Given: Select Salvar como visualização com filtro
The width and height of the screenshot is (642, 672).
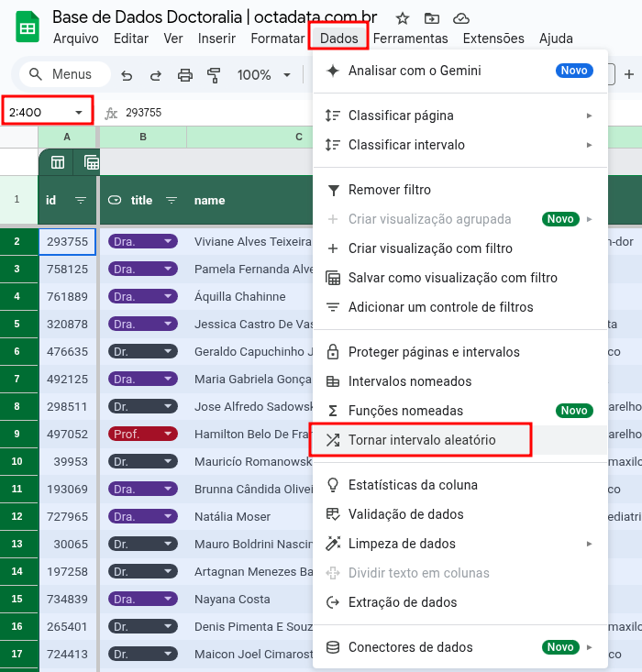Looking at the screenshot, I should coord(460,278).
